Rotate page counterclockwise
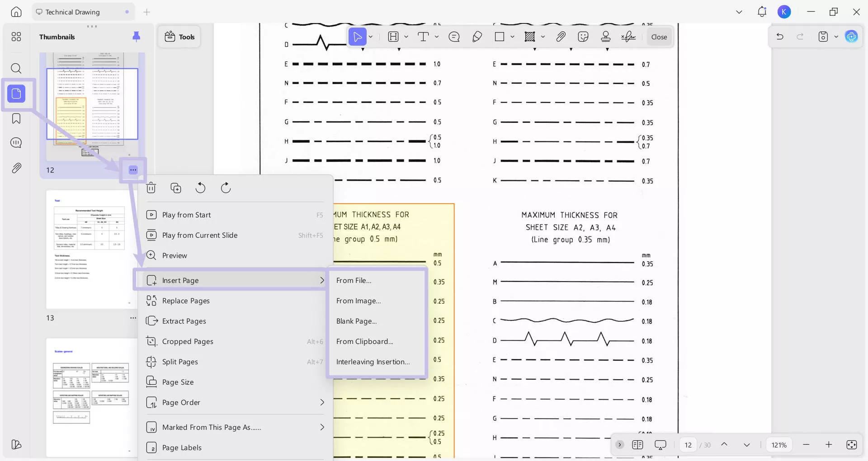This screenshot has width=868, height=461. pos(200,188)
